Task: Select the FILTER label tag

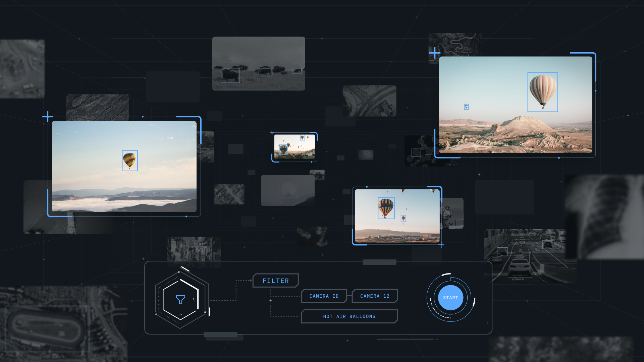Action: [x=276, y=281]
